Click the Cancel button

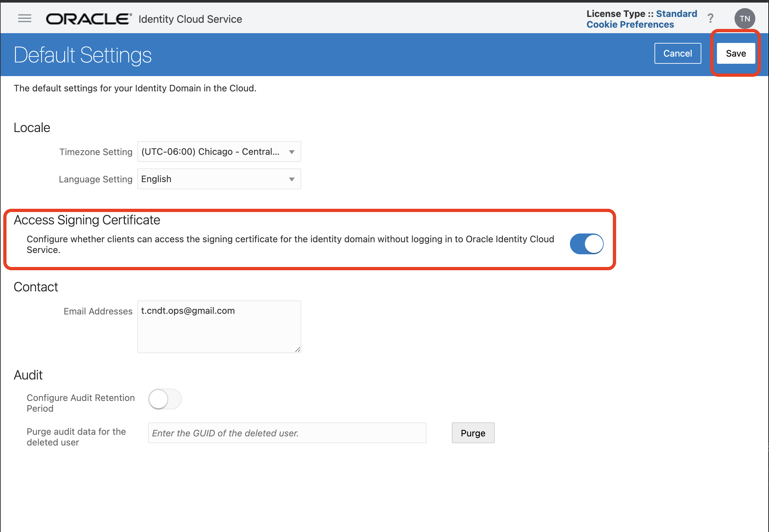[x=677, y=53]
